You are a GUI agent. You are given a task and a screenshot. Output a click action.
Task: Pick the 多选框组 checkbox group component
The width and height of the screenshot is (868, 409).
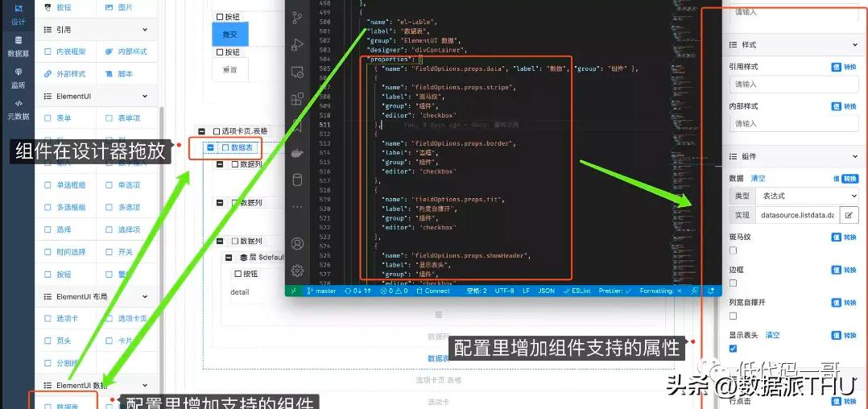(65, 207)
